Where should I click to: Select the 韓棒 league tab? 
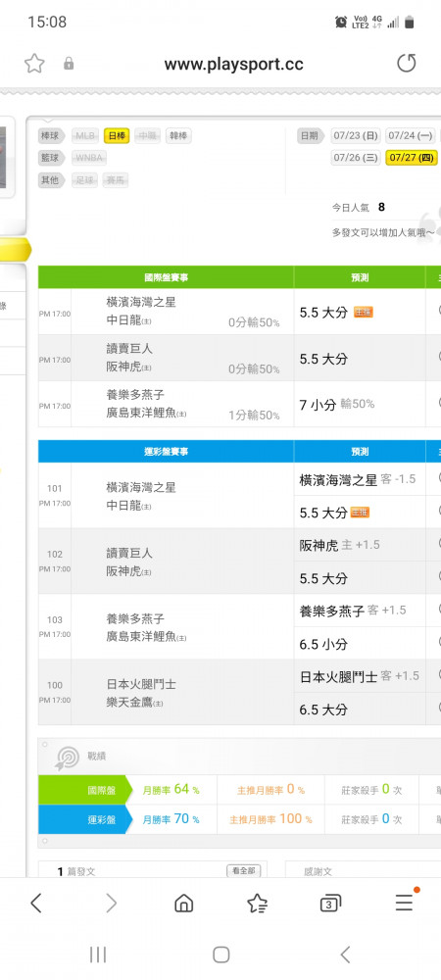point(178,135)
